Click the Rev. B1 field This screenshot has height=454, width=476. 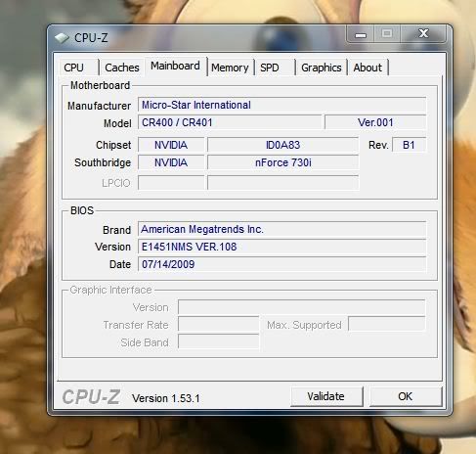pyautogui.click(x=409, y=145)
